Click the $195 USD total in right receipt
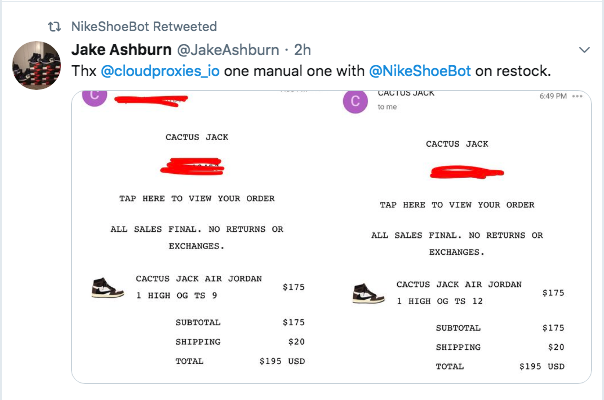 click(x=541, y=367)
